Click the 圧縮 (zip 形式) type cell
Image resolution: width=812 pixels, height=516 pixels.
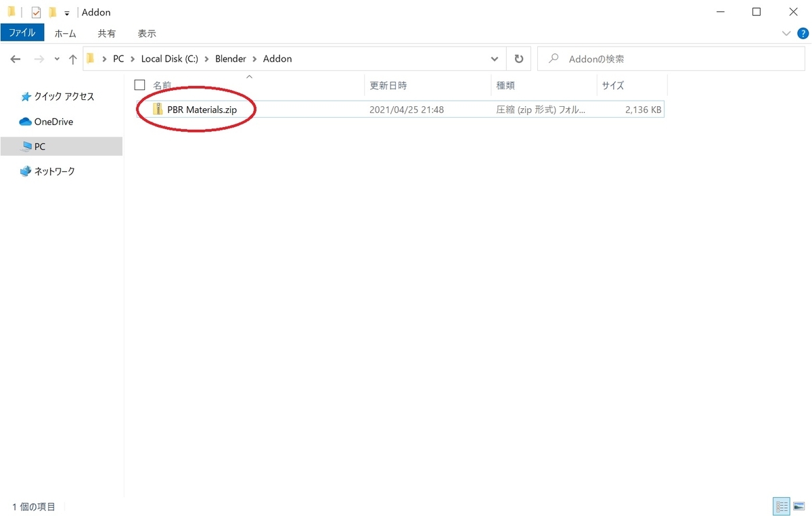click(x=541, y=109)
